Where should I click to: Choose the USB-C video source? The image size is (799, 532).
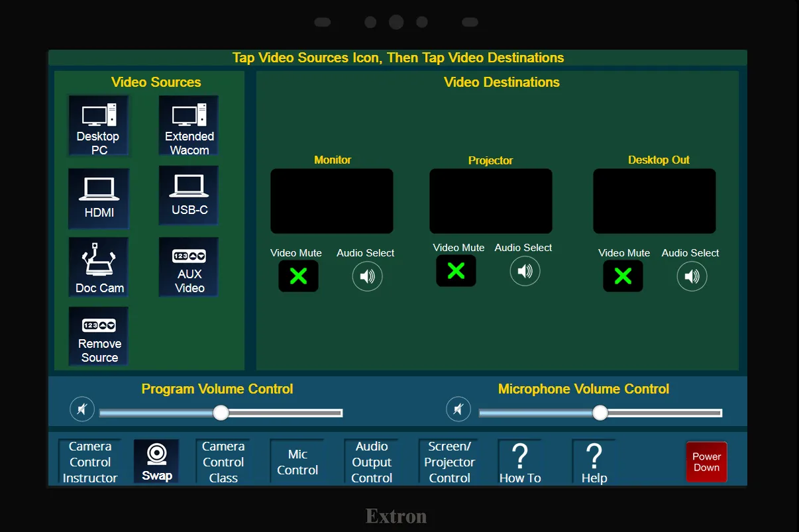(x=189, y=195)
